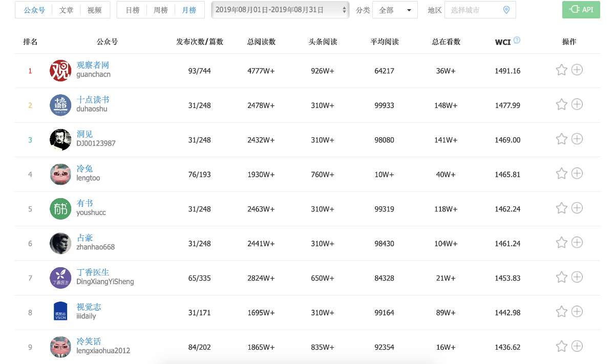Click the WCI value 1491.16
Screen dimensions: 615x364
pos(507,71)
